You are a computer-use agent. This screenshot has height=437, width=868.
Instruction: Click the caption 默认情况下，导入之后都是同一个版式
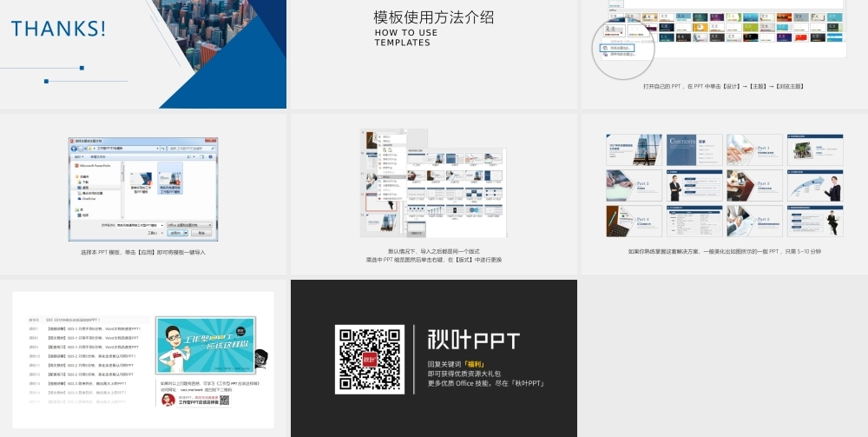pyautogui.click(x=433, y=251)
